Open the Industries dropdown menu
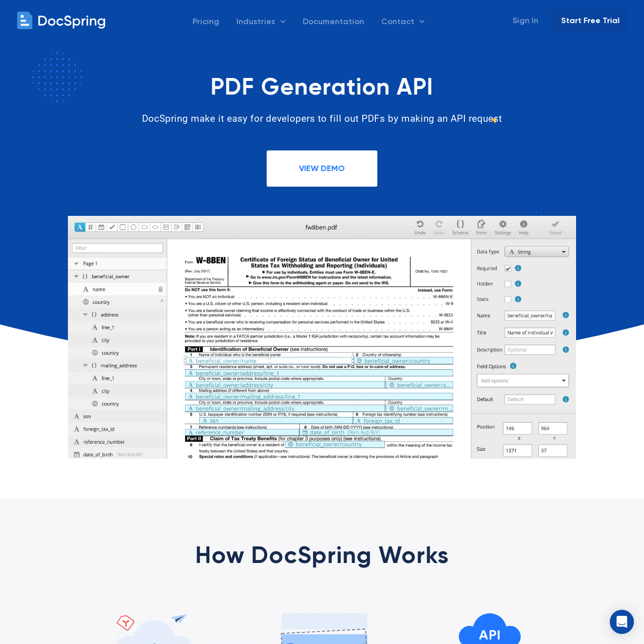Screen dimensions: 644x644 pyautogui.click(x=261, y=22)
